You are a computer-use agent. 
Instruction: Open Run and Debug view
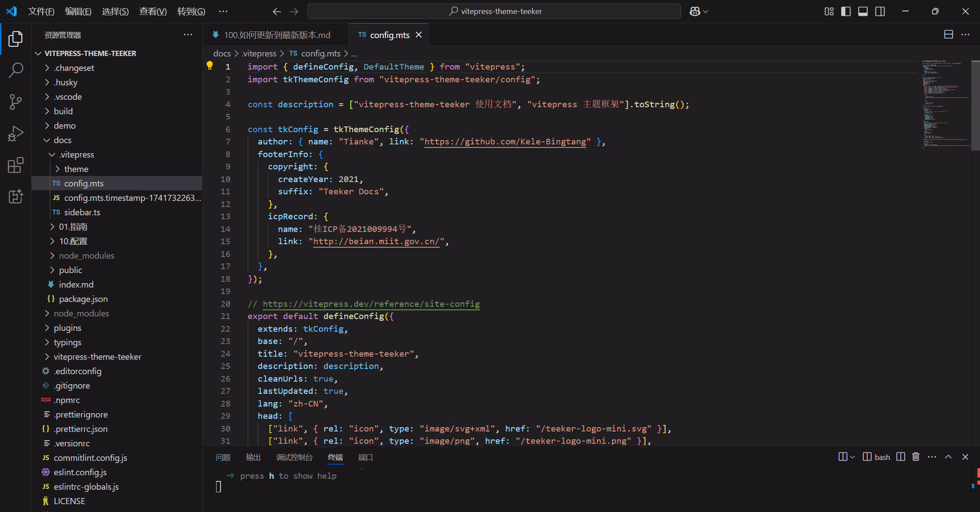coord(16,133)
